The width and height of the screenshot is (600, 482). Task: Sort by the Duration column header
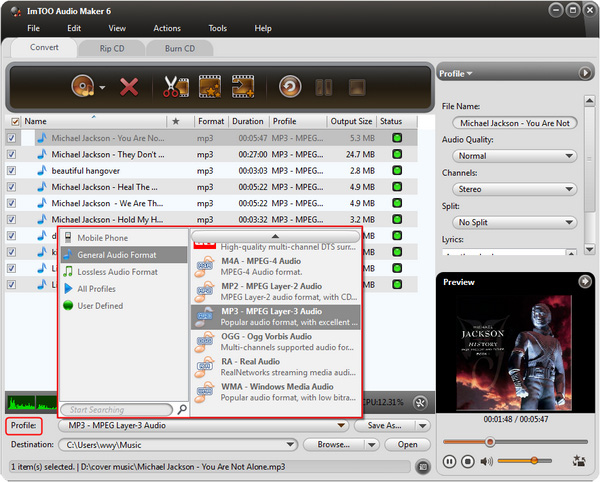pos(248,121)
